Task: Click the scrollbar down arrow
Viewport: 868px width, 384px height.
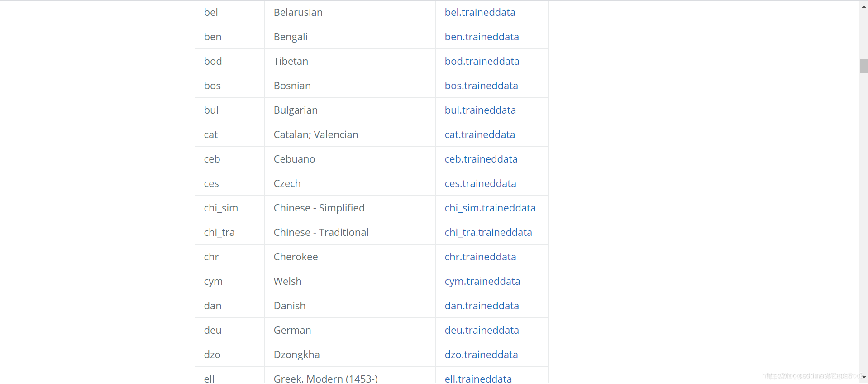Action: [x=864, y=377]
